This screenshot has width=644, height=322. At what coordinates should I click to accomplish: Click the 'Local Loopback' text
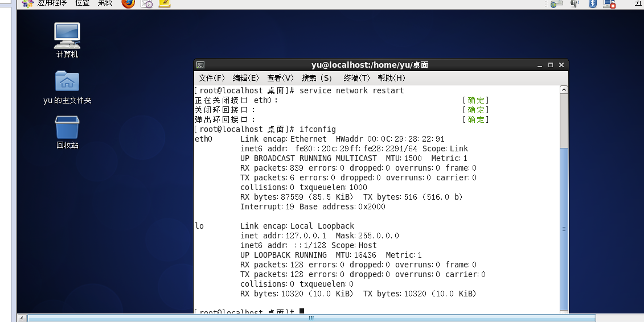click(322, 226)
